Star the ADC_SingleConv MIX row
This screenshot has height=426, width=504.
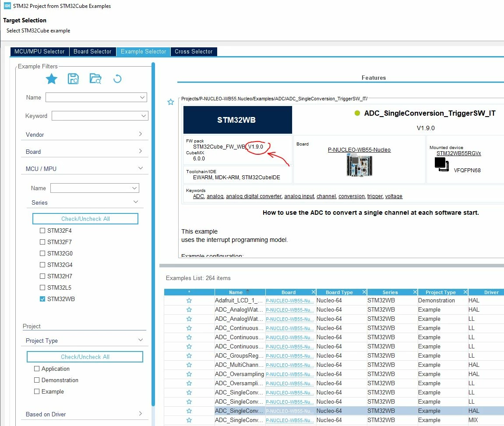point(189,420)
